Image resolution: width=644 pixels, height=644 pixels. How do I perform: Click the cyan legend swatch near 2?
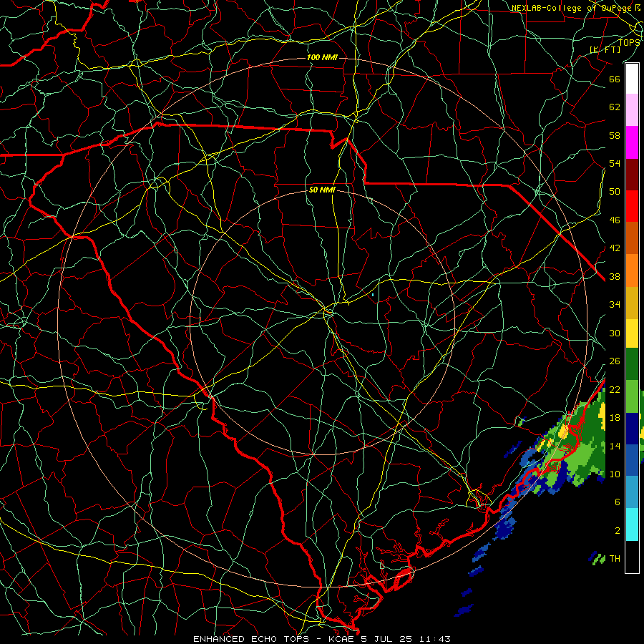(x=632, y=525)
